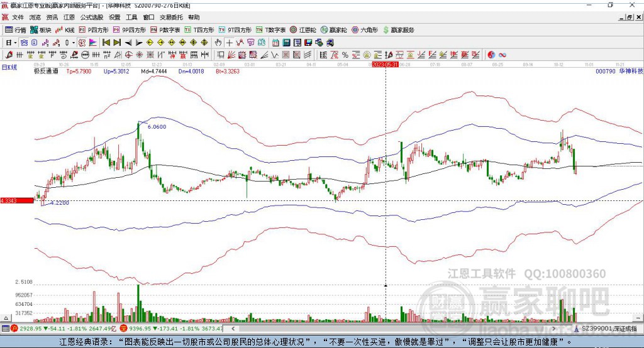Open the 9P四方形 tool
Image resolution: width=644 pixels, height=348 pixels.
(130, 30)
